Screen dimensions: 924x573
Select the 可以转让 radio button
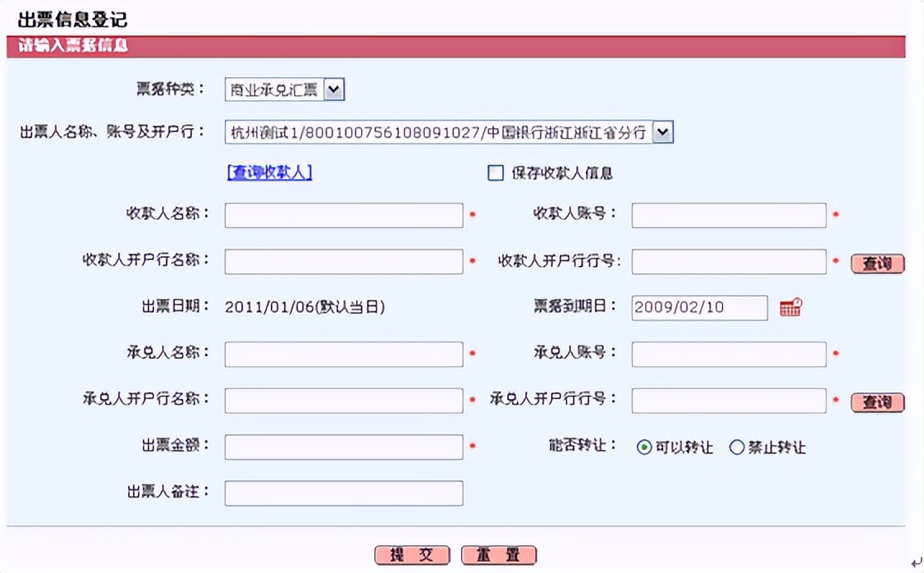(647, 447)
